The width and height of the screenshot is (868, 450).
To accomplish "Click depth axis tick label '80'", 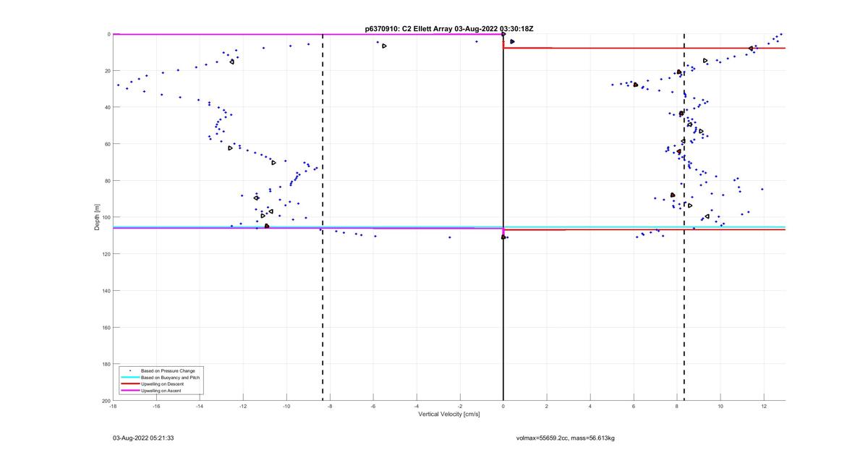I will pos(106,181).
